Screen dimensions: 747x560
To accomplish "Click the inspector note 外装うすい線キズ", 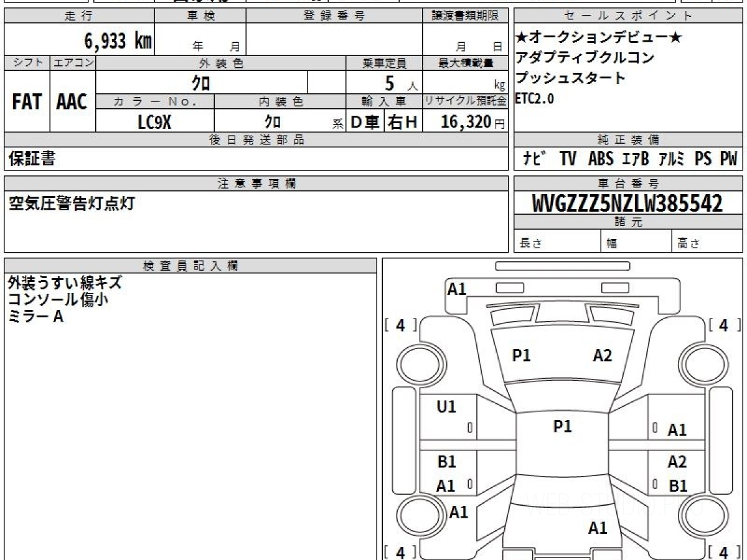I will (x=65, y=282).
